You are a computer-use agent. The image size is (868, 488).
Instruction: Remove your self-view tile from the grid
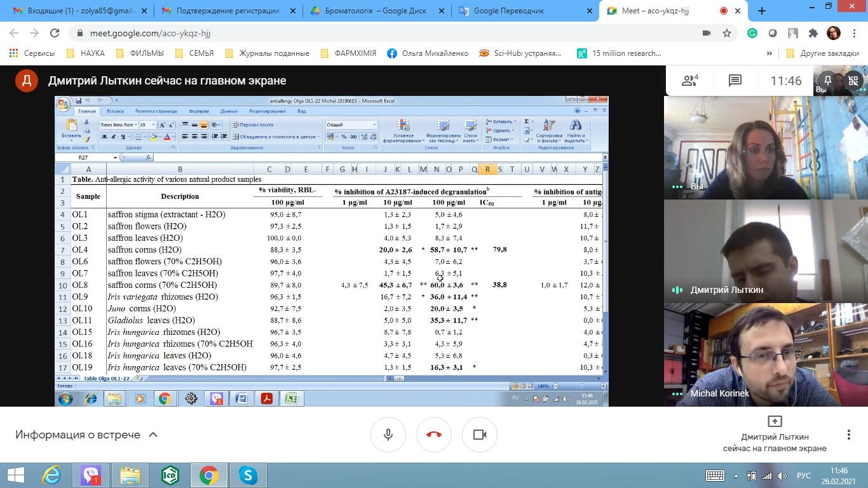853,81
